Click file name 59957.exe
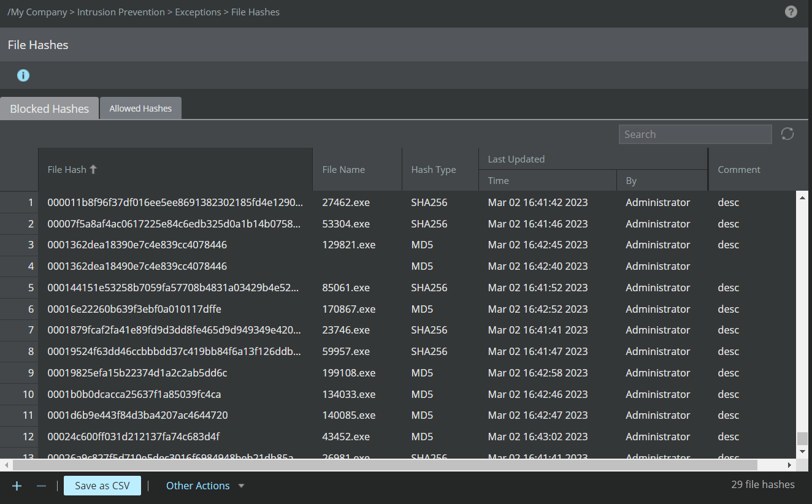The height and width of the screenshot is (504, 812). [x=346, y=351]
